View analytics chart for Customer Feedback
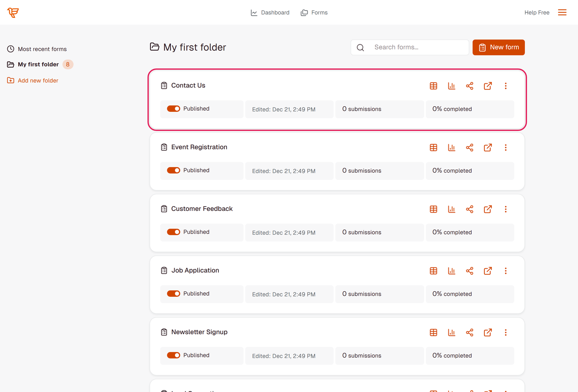578x392 pixels. [451, 209]
